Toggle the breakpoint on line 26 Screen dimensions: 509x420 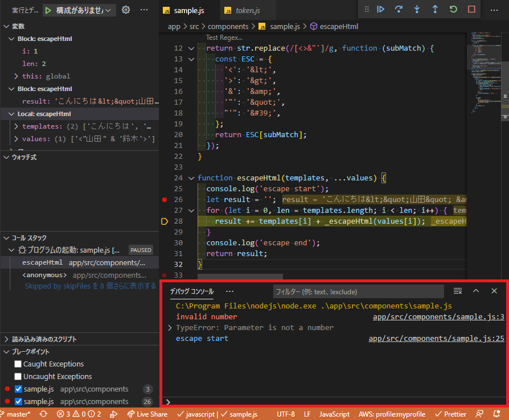165,200
